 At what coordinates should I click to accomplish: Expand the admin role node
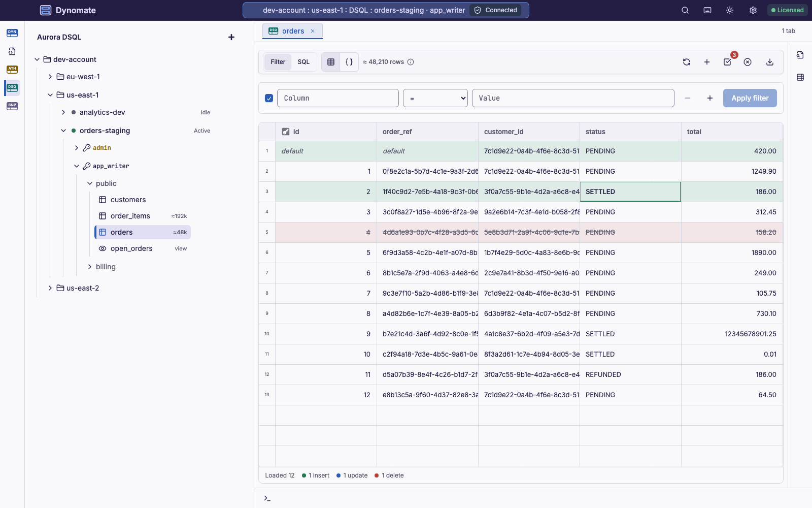77,148
